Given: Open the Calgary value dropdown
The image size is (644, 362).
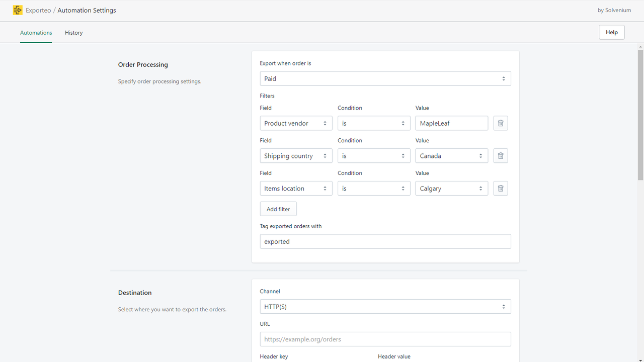Looking at the screenshot, I should [x=452, y=189].
